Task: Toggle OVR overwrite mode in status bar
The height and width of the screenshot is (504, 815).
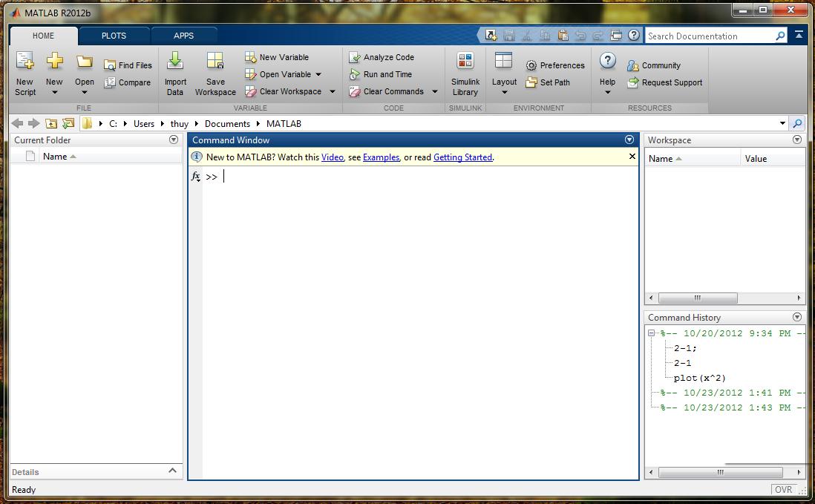Action: click(x=783, y=489)
